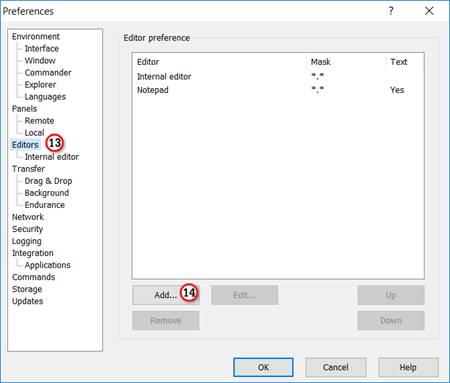Click the Edit... button
Screen dimensions: 450x383
[x=244, y=295]
